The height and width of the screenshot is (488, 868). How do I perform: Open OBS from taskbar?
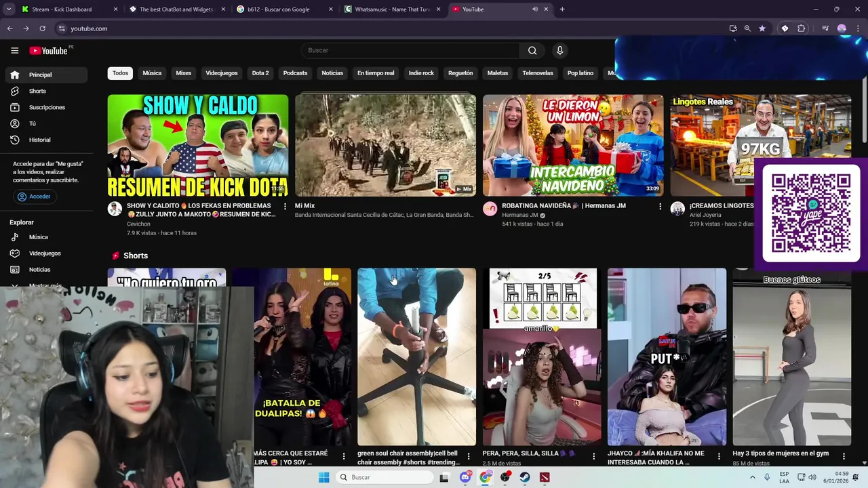coord(505,477)
